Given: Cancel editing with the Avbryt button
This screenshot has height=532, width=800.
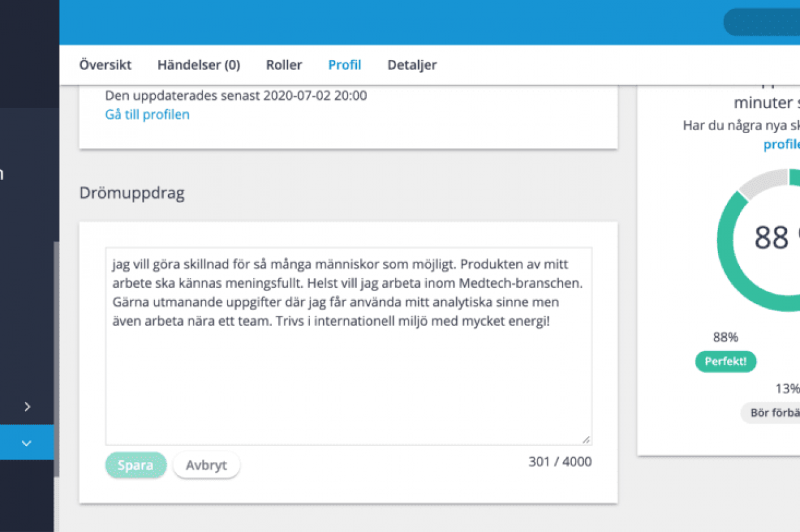Looking at the screenshot, I should [206, 466].
